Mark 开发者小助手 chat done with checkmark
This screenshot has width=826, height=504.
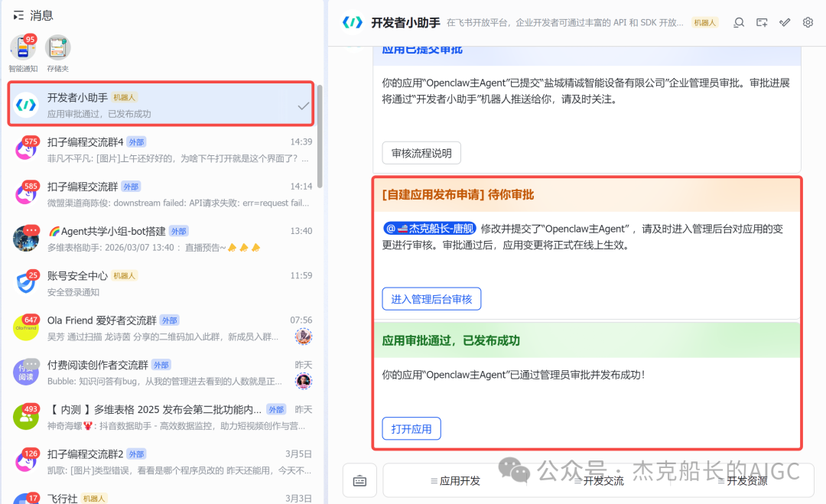tap(303, 106)
